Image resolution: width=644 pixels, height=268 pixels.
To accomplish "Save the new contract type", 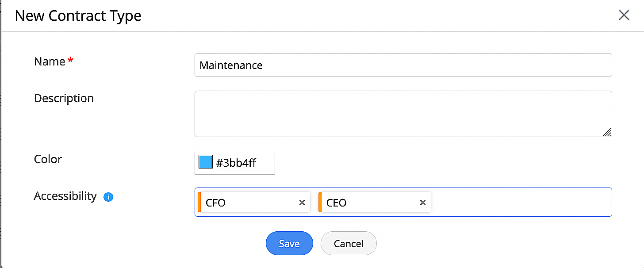I will (289, 244).
